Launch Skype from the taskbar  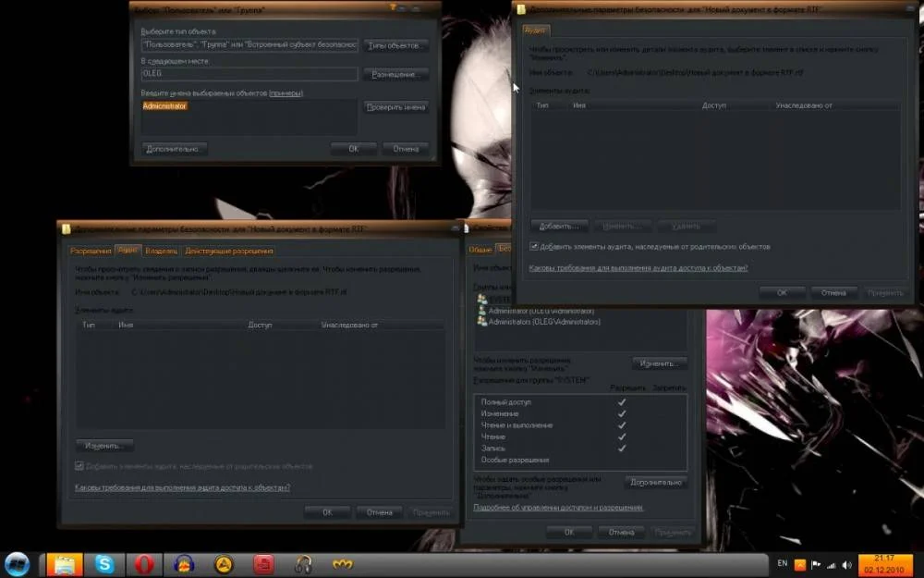tap(104, 564)
